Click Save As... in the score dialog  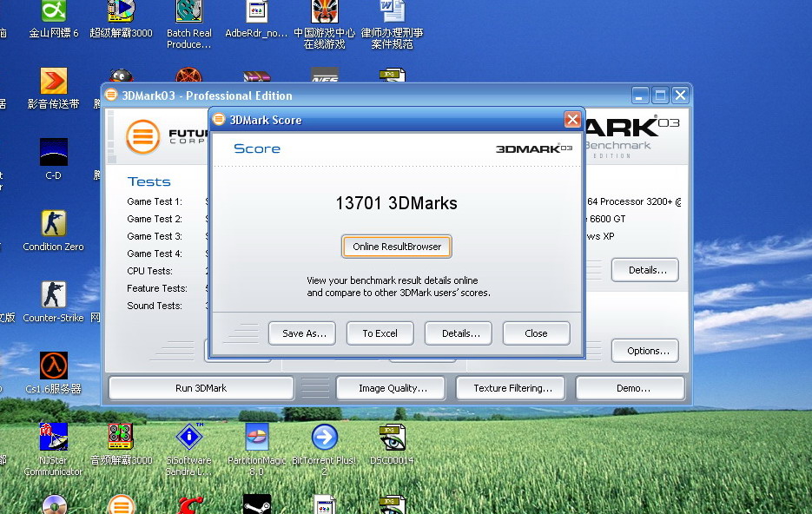pos(302,333)
